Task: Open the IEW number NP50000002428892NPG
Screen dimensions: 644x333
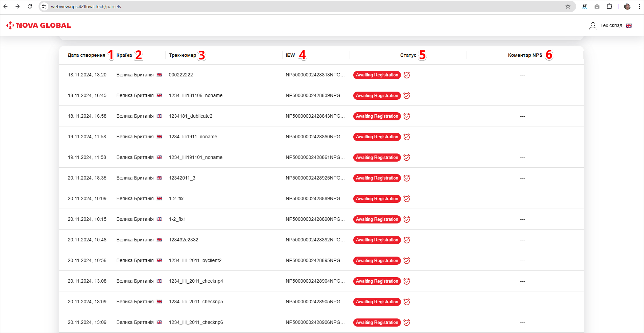Action: coord(315,240)
